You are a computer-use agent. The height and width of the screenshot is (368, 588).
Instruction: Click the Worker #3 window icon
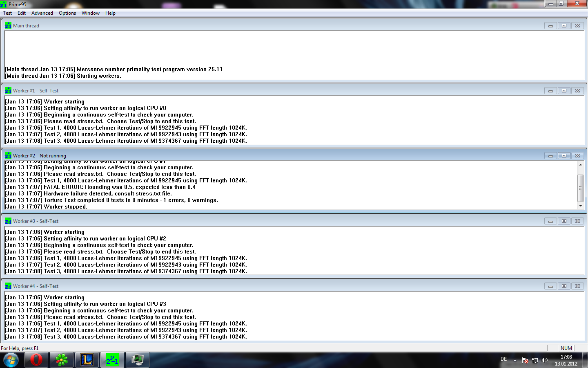(x=8, y=221)
